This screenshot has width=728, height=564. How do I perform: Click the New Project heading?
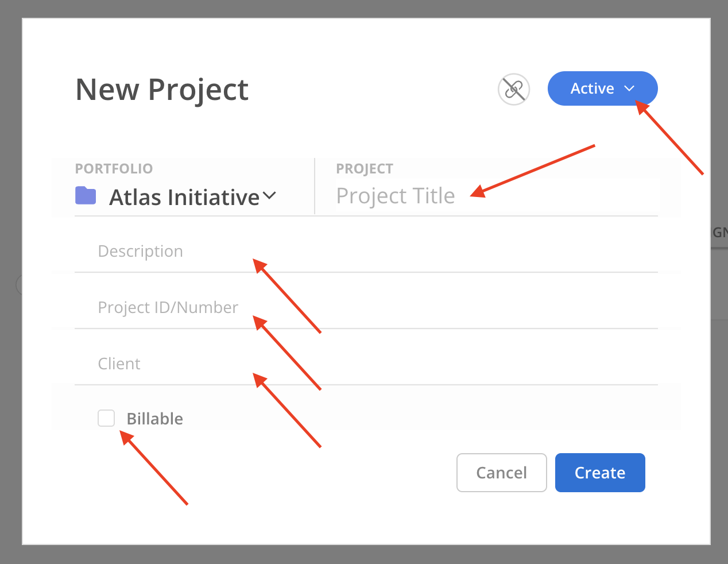point(162,90)
